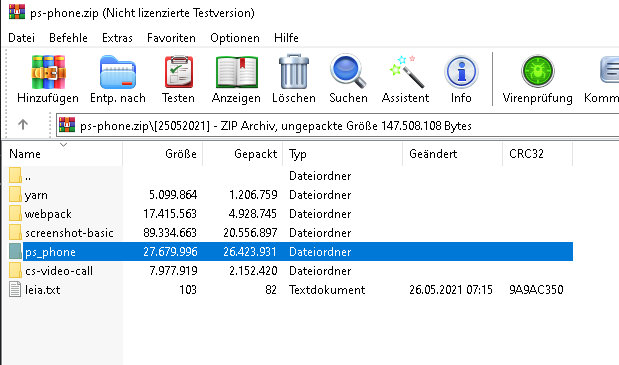The width and height of the screenshot is (619, 365).
Task: Click the Löschen trash can icon
Action: [294, 72]
